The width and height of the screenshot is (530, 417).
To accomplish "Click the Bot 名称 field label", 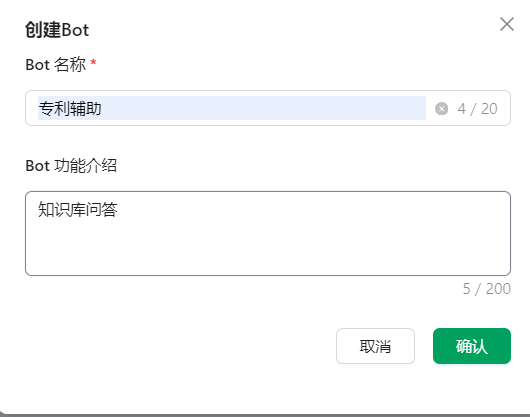I will click(56, 65).
